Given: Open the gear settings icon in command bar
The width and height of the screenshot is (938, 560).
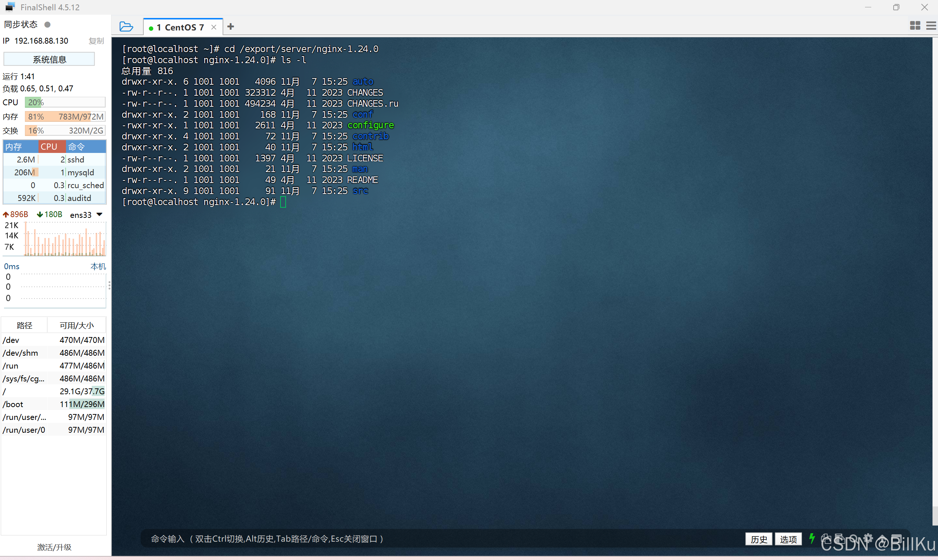Looking at the screenshot, I should coord(868,538).
